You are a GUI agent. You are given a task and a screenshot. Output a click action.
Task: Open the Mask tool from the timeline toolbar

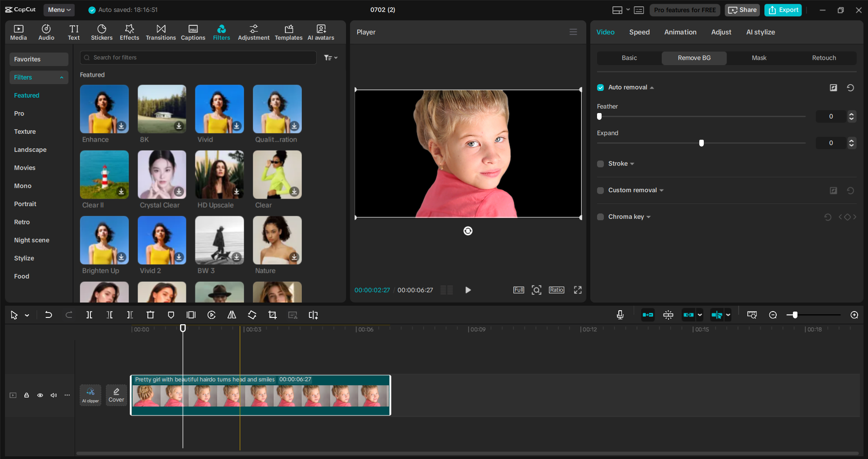point(171,315)
